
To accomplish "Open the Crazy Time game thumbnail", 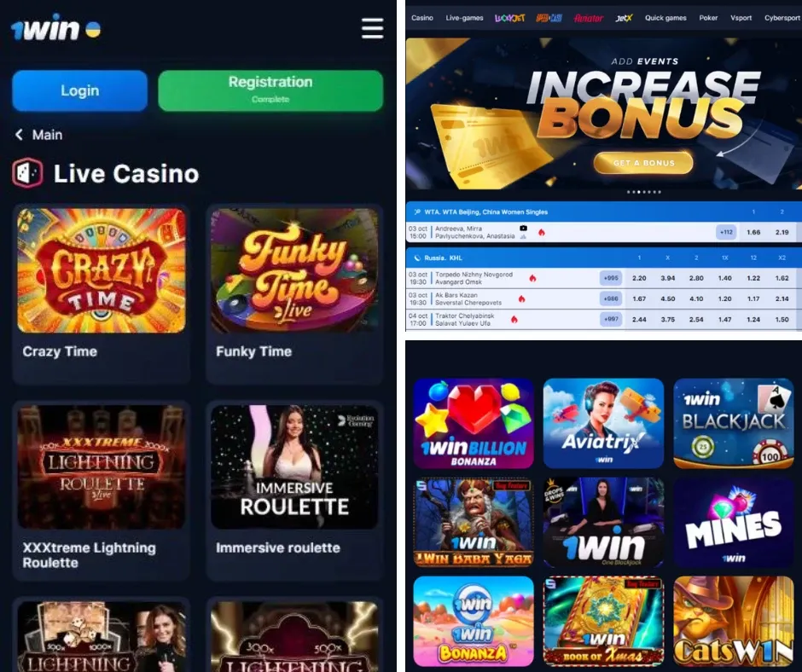I will pos(102,270).
